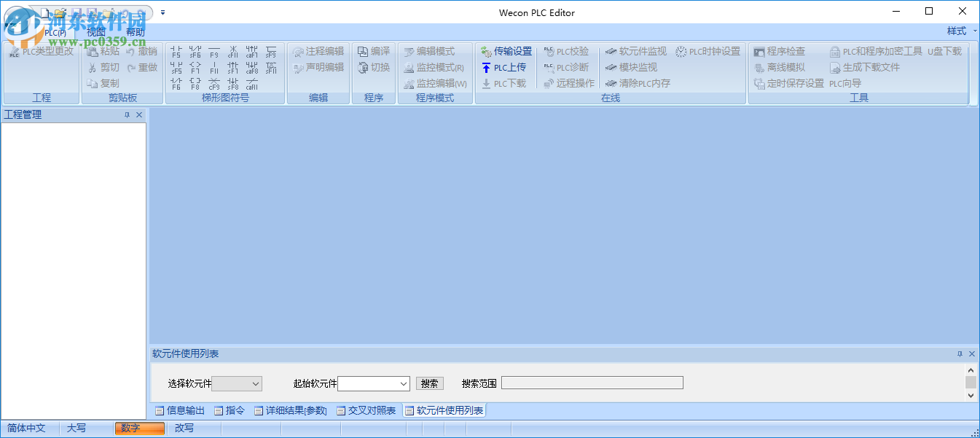Toggle 改写 overwrite mode in status bar
This screenshot has height=438, width=980.
click(x=184, y=429)
